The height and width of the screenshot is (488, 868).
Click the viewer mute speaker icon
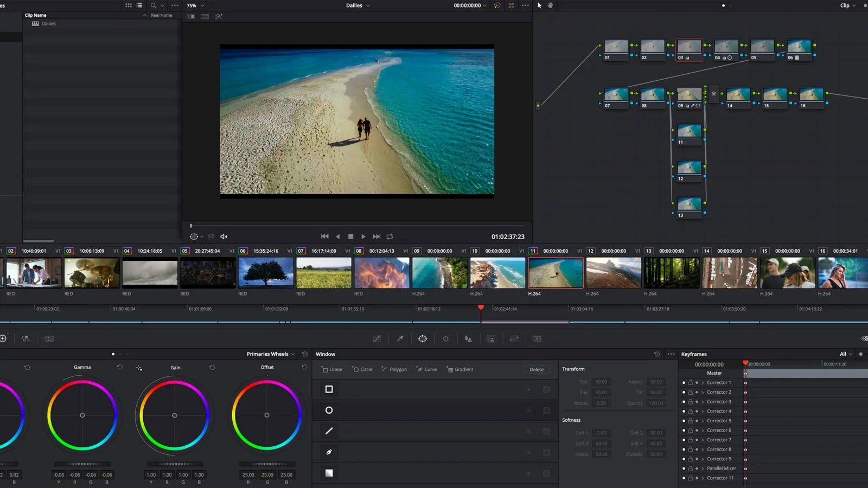[x=224, y=237]
